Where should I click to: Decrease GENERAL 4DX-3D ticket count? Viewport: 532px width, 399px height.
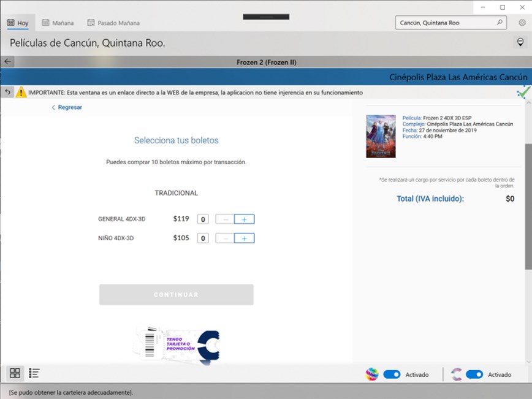[225, 219]
